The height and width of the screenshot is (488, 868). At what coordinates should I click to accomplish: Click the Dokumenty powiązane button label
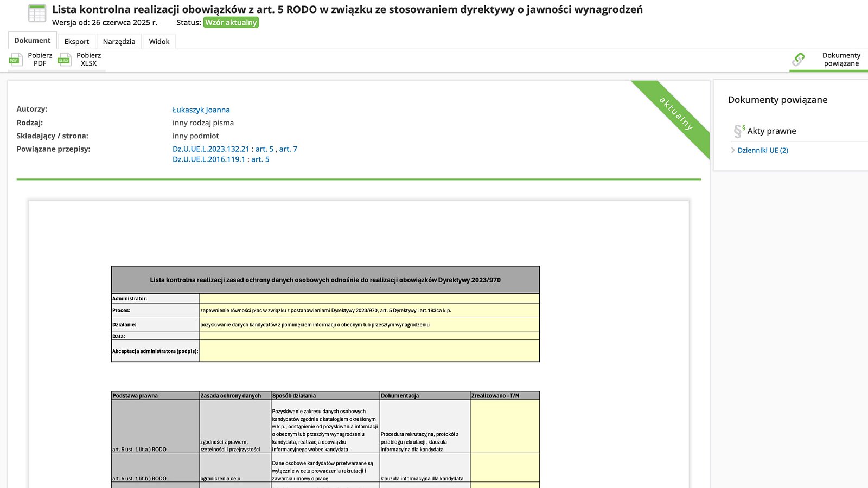point(841,60)
